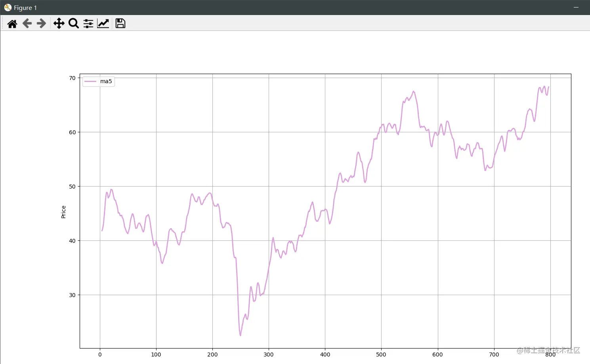Click the y-axis tick label 30

coord(72,295)
